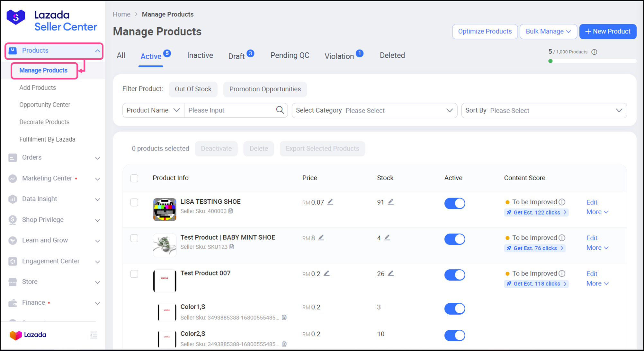
Task: Click product limit info icon
Action: (x=594, y=52)
